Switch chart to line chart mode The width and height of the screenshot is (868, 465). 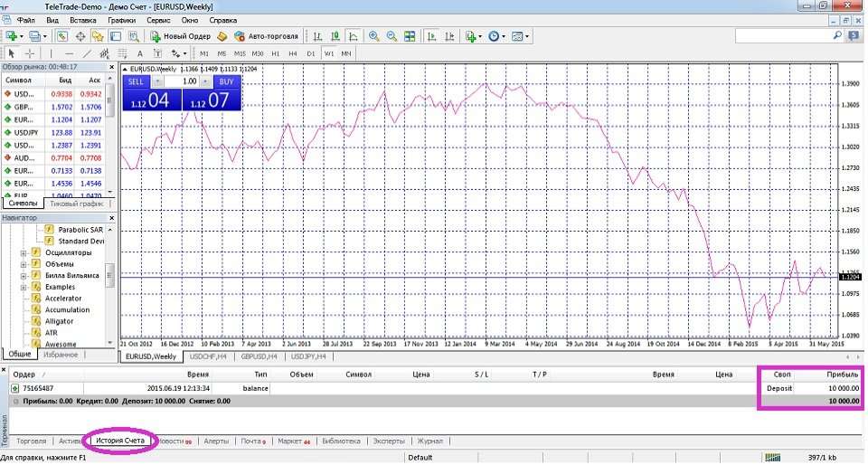click(353, 36)
